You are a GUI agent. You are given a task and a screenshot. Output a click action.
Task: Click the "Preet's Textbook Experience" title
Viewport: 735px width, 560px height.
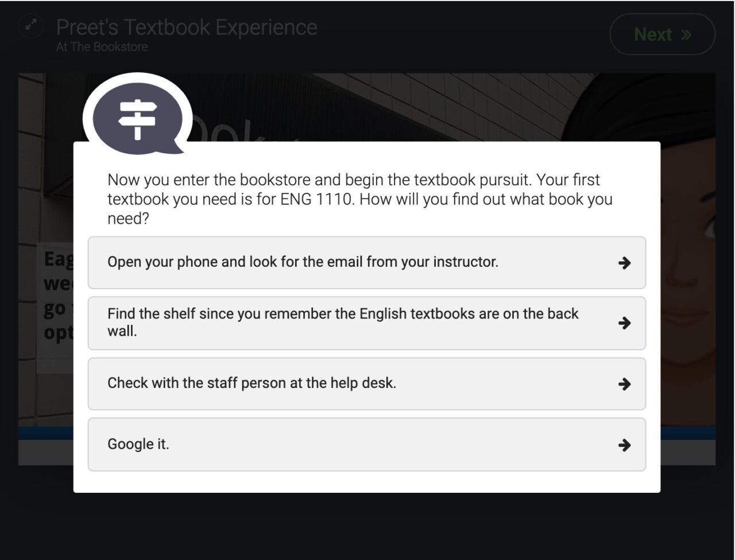pyautogui.click(x=187, y=27)
